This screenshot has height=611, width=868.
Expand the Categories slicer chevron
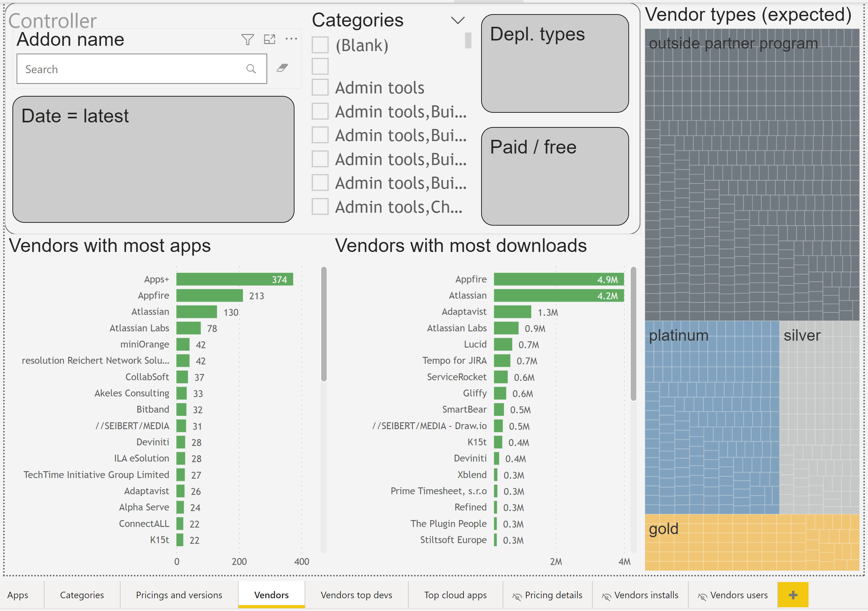coord(458,20)
